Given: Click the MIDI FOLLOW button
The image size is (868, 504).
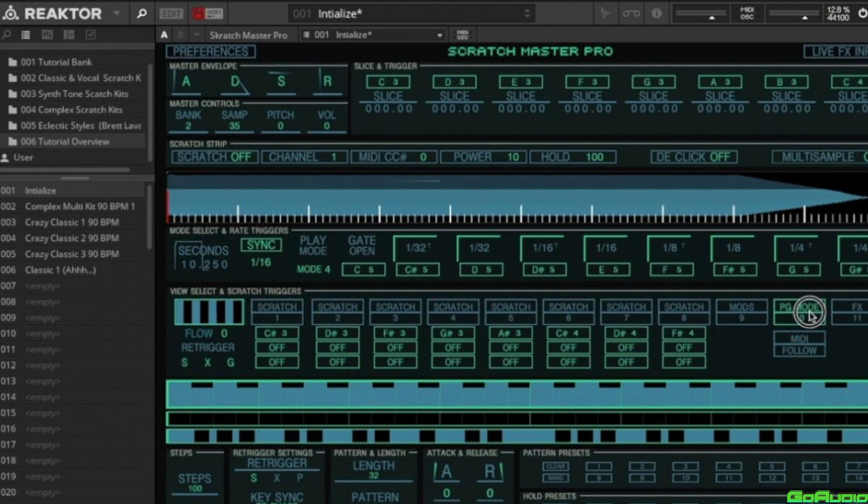Looking at the screenshot, I should [x=799, y=345].
